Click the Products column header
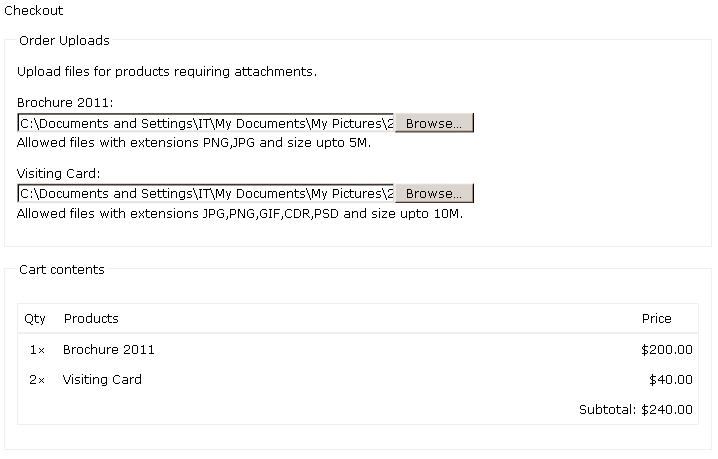This screenshot has height=459, width=718. coord(91,318)
